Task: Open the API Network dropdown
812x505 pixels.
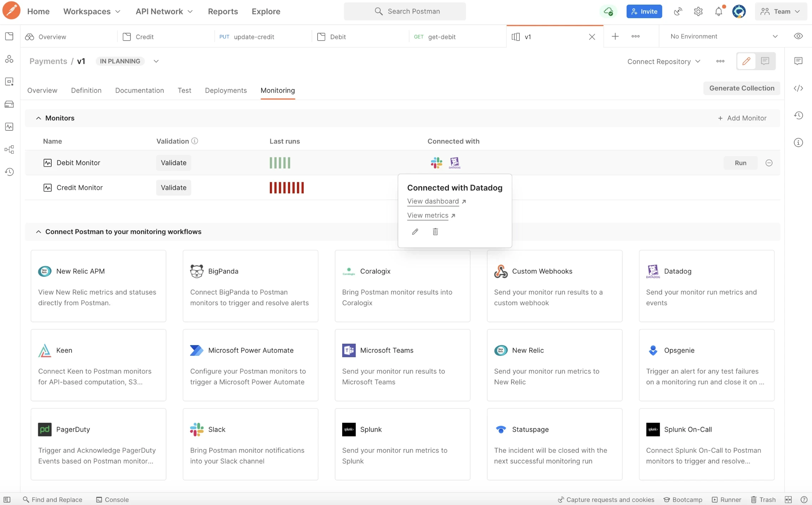Action: [x=164, y=11]
